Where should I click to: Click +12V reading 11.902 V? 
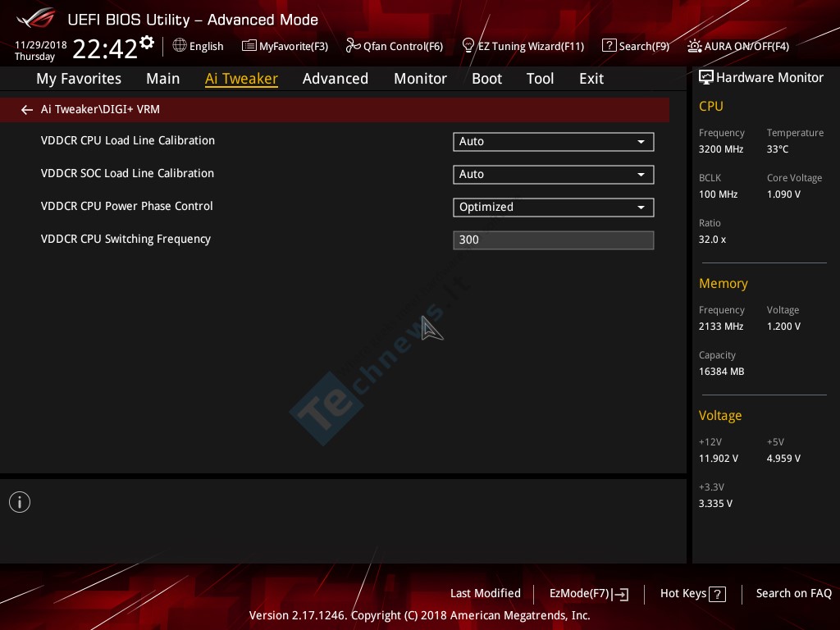[x=718, y=459]
